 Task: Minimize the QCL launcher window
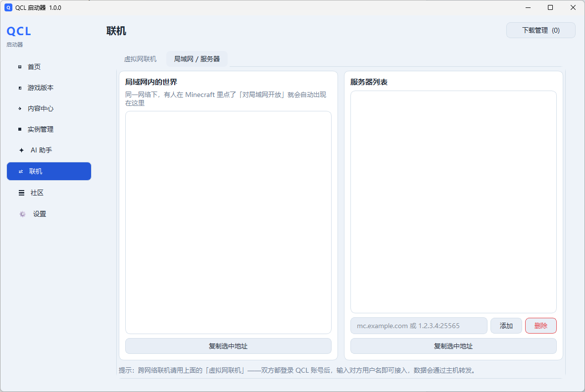(x=528, y=7)
